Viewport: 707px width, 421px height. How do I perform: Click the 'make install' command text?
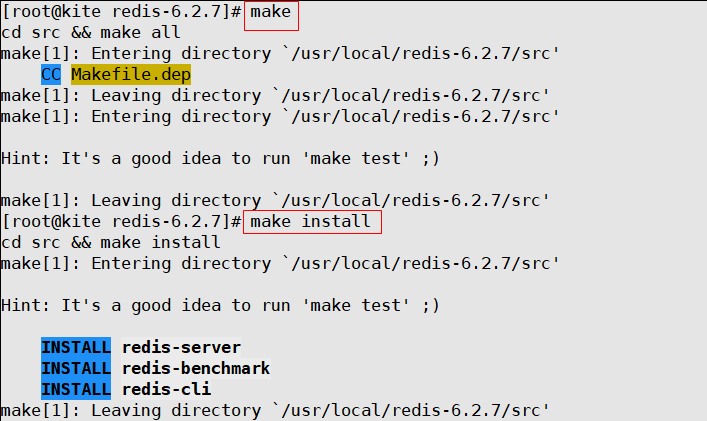pos(310,222)
